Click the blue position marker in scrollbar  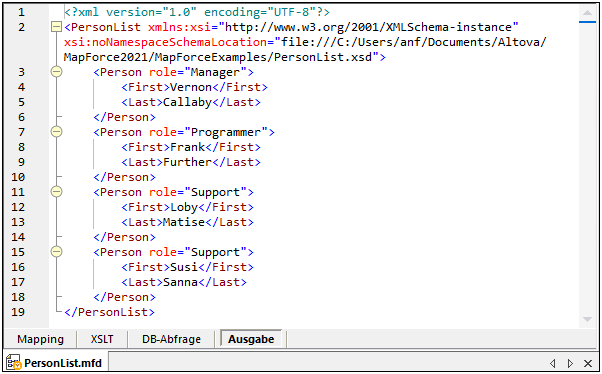click(587, 22)
